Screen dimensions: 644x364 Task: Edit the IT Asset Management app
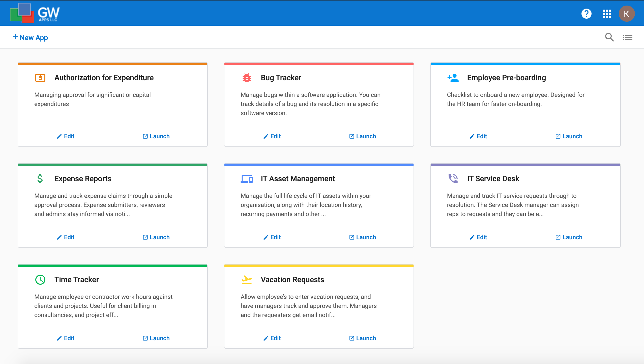pos(272,237)
